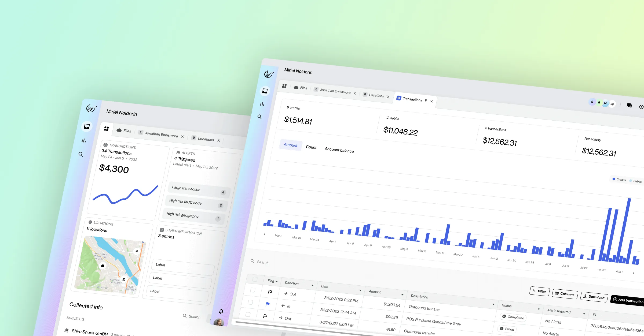644x336 pixels.
Task: Click the pin icon on Transactions tab
Action: pos(426,101)
